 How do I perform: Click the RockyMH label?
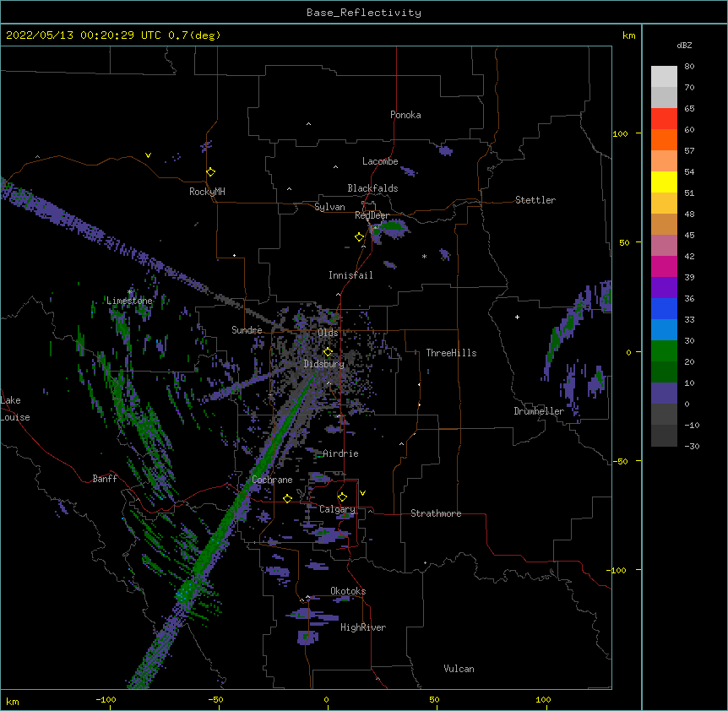[207, 192]
